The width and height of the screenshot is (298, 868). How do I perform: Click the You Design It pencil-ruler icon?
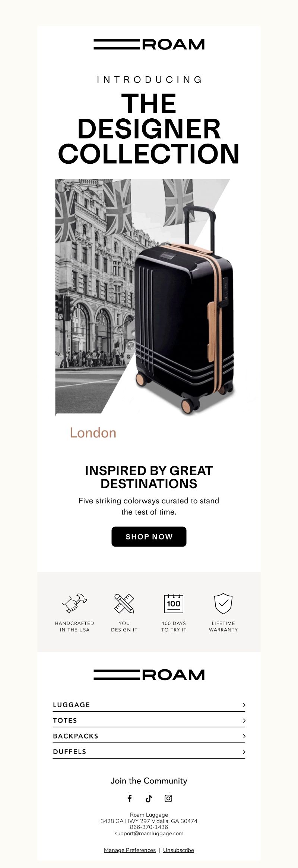tap(124, 603)
